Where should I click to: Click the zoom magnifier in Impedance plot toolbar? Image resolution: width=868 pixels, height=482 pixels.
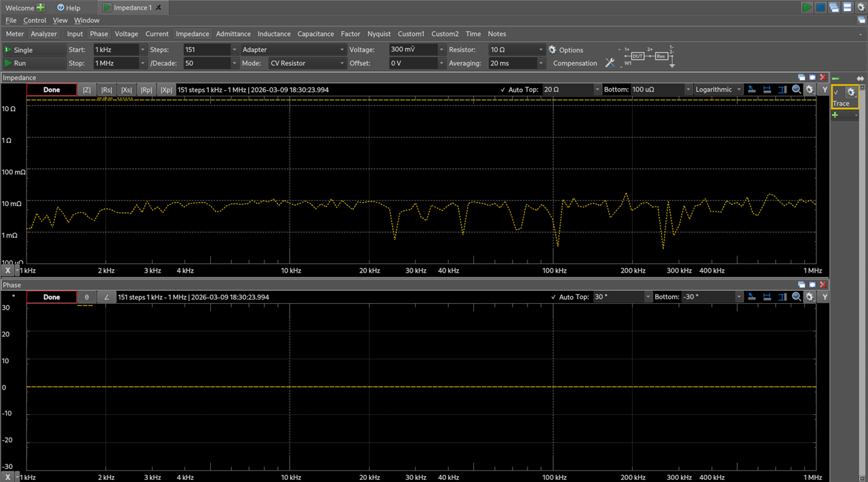click(x=797, y=89)
